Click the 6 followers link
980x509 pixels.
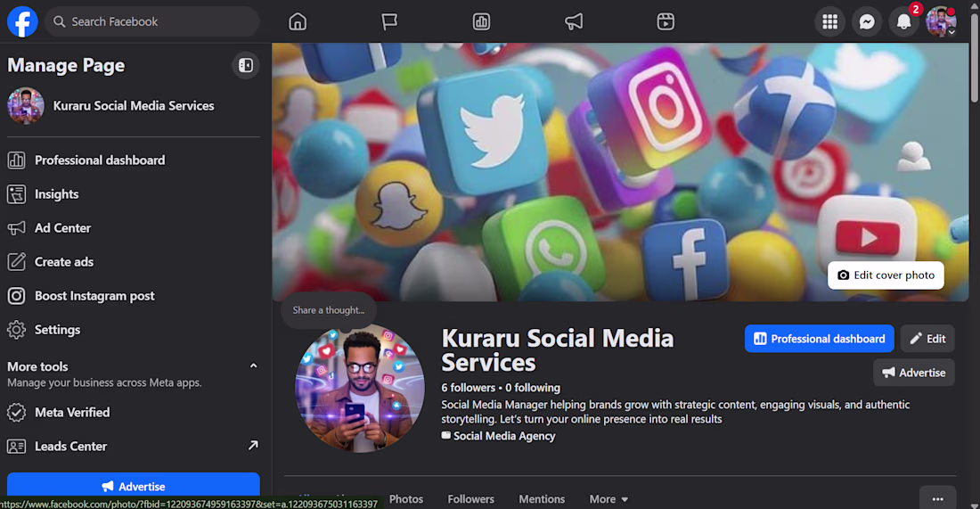click(x=468, y=388)
